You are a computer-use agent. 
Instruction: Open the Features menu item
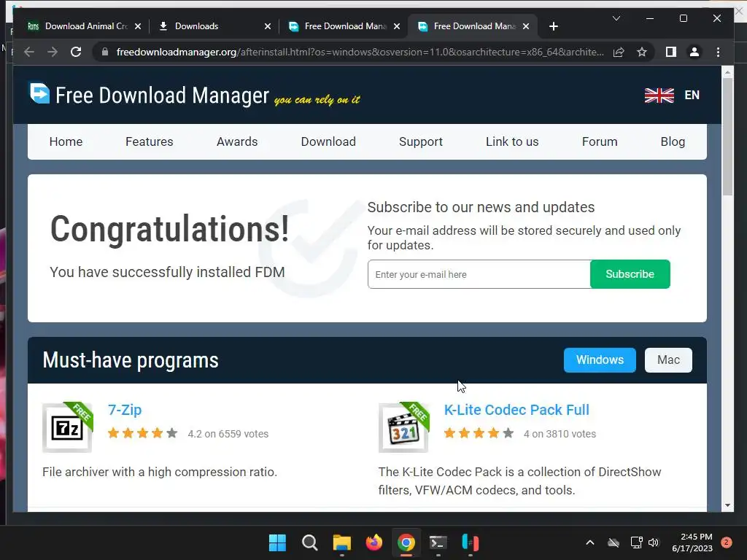click(x=149, y=142)
